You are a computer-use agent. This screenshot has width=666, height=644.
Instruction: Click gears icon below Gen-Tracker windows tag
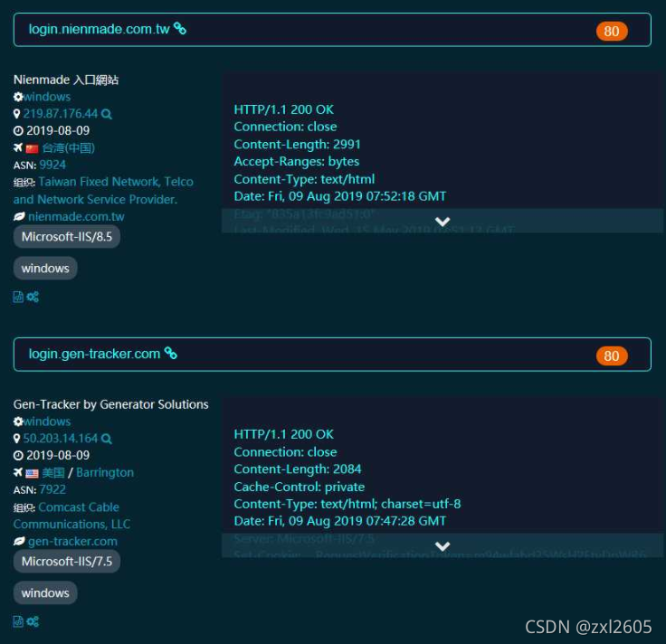click(x=33, y=621)
